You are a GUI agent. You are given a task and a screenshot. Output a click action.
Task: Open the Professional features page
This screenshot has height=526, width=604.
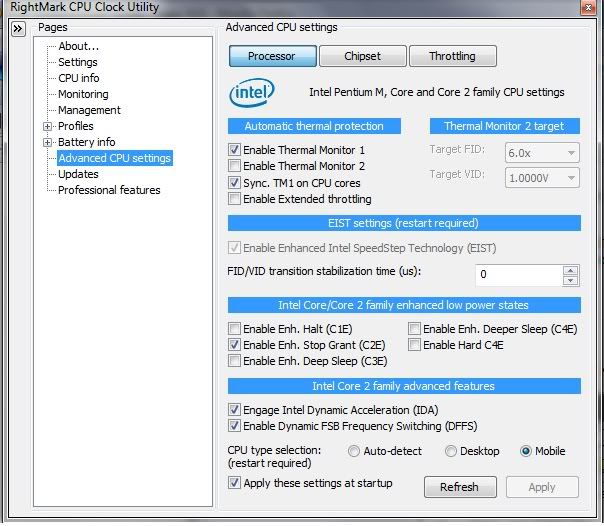click(x=109, y=190)
